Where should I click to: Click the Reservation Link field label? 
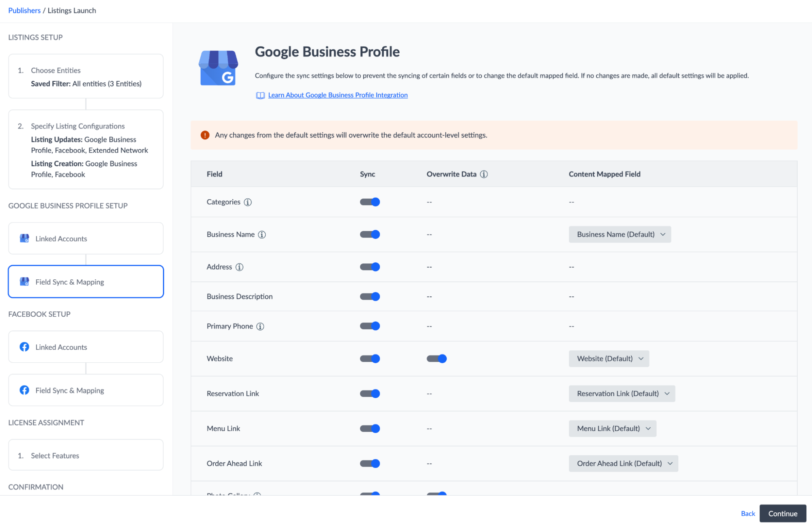233,394
